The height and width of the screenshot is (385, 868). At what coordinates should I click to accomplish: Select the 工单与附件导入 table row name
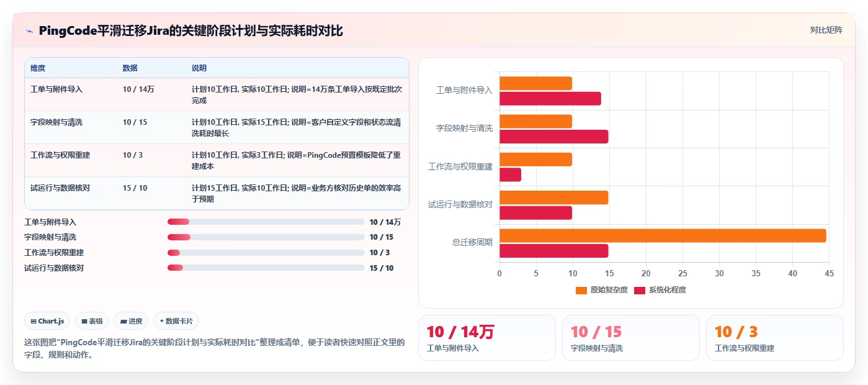click(x=56, y=89)
